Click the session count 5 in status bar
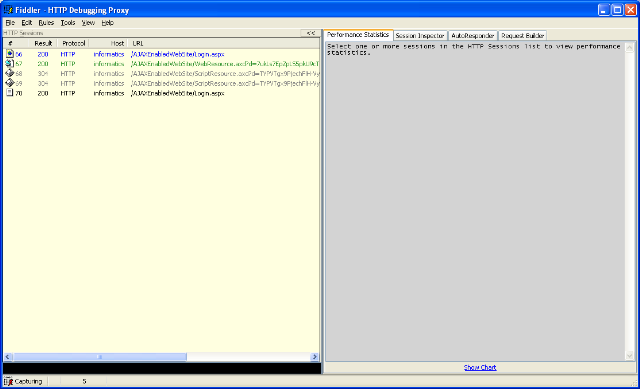640x389 pixels. [x=84, y=382]
